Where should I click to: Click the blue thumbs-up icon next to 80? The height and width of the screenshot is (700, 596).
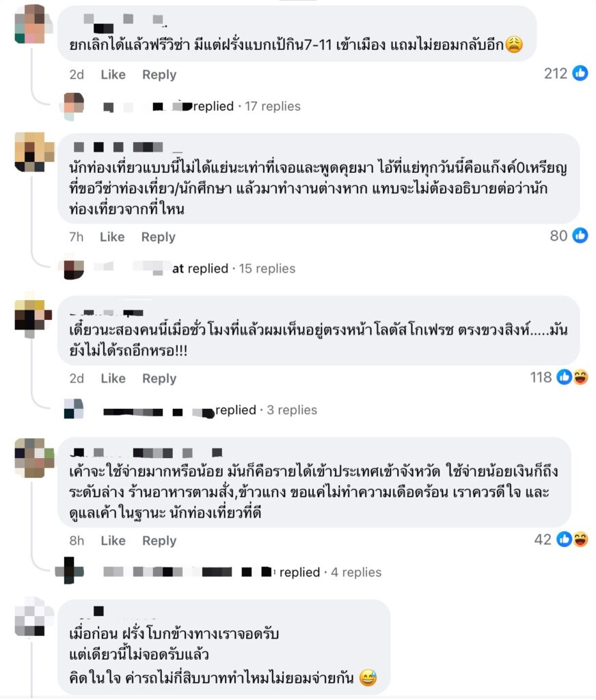coord(580,235)
